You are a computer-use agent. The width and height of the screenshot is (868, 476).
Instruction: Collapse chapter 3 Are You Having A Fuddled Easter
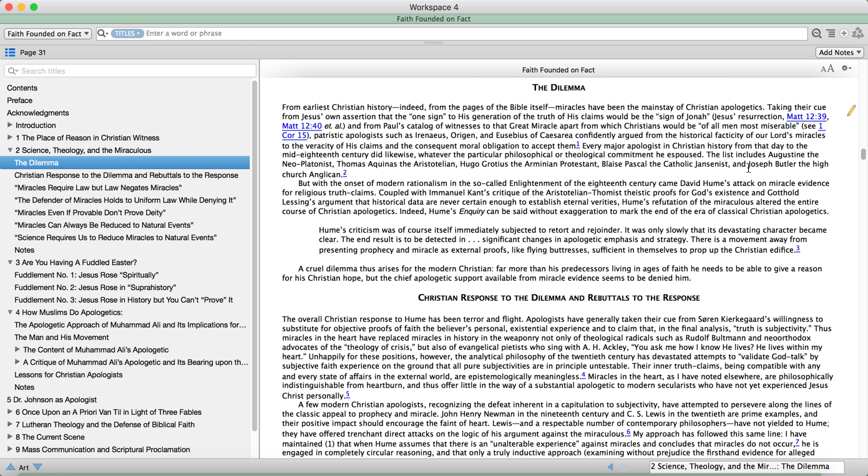(10, 263)
